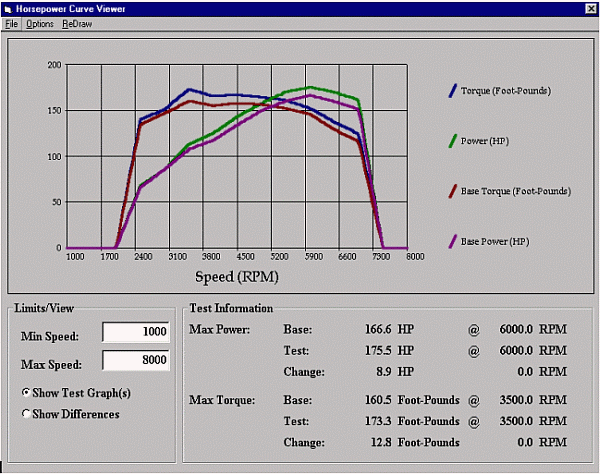Click the 7300 x-axis tick label
This screenshot has height=474, width=600.
tap(381, 257)
